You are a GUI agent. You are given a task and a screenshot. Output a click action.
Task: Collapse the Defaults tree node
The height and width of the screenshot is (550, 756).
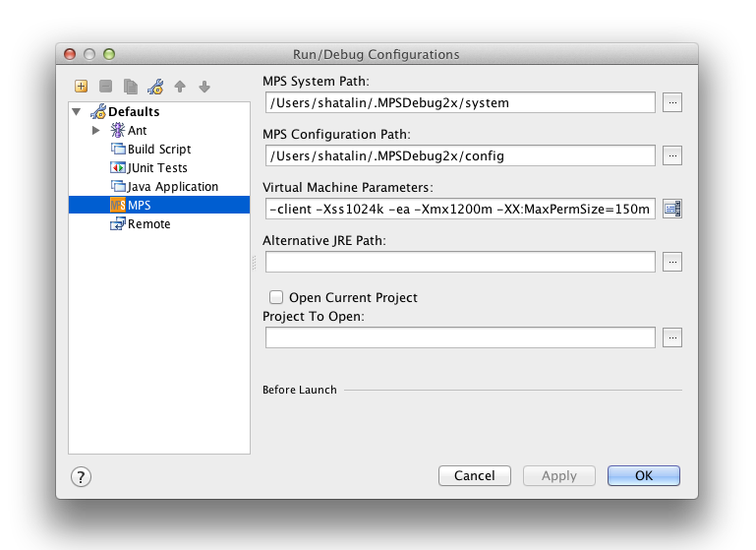click(x=78, y=111)
